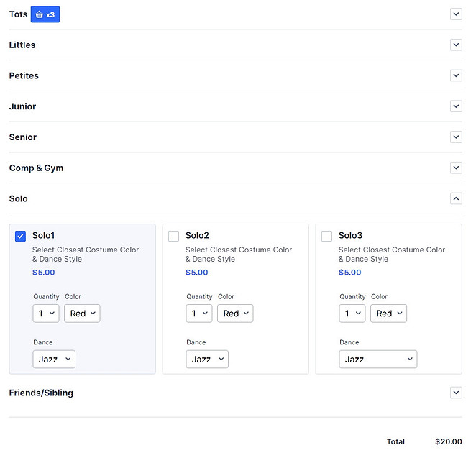Click the Littles section heading
Viewport: 476px width, 453px height.
pyautogui.click(x=22, y=45)
